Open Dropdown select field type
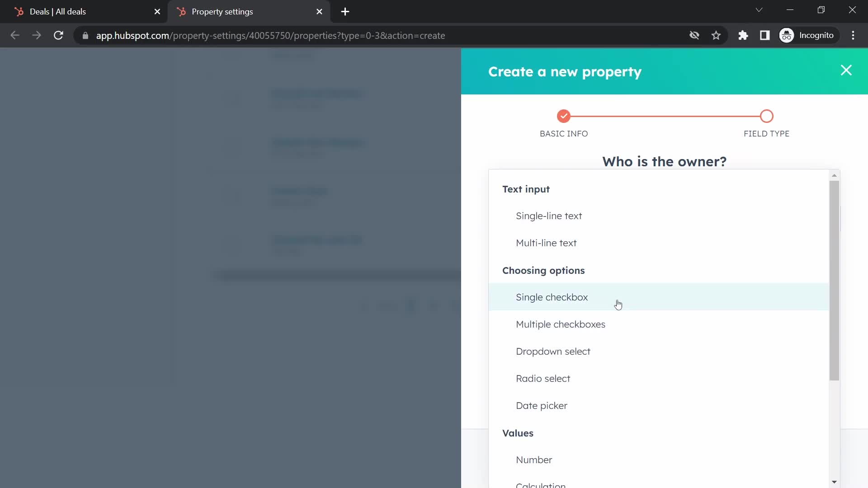The image size is (868, 488). (x=553, y=351)
